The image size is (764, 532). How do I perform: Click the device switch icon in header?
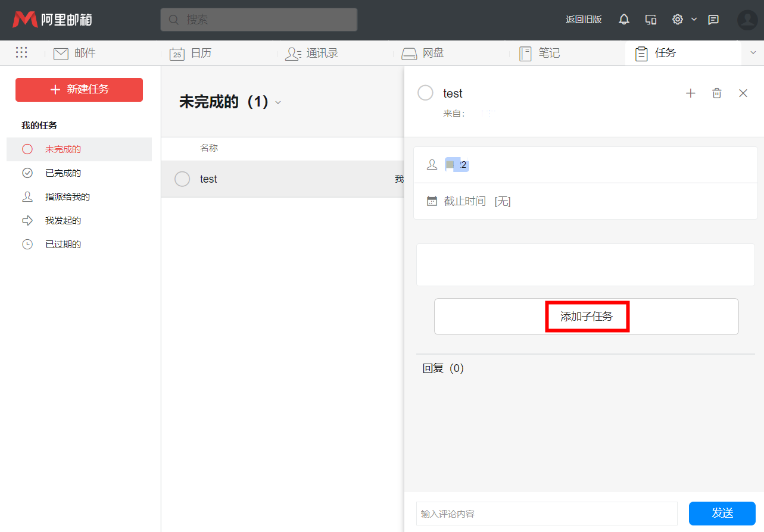(x=651, y=20)
